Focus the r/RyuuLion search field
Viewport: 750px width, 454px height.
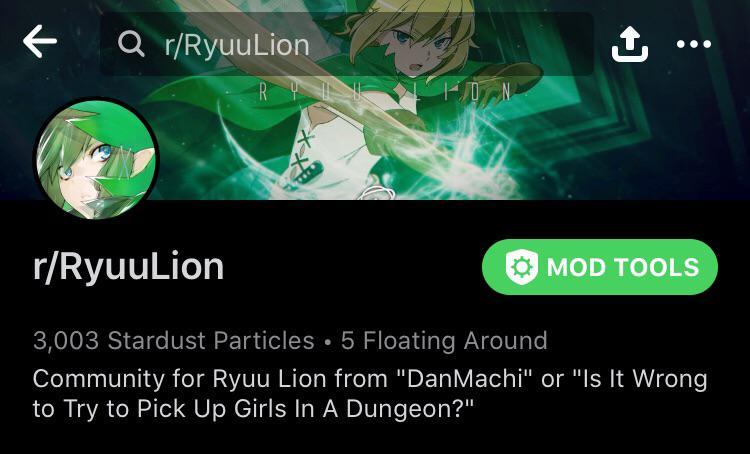[346, 44]
